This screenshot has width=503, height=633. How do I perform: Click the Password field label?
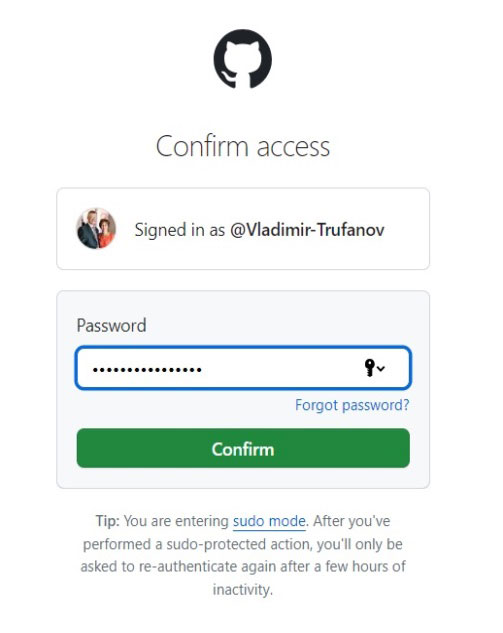(x=111, y=325)
